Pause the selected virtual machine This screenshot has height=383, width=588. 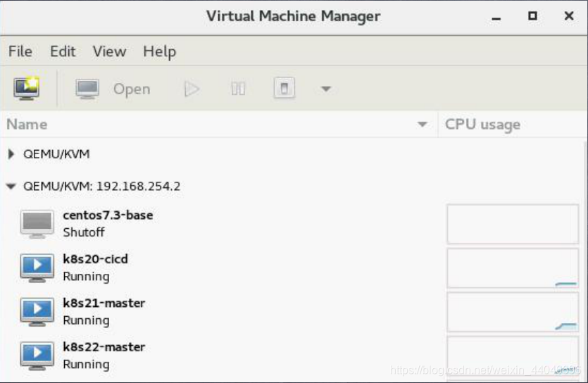(238, 89)
